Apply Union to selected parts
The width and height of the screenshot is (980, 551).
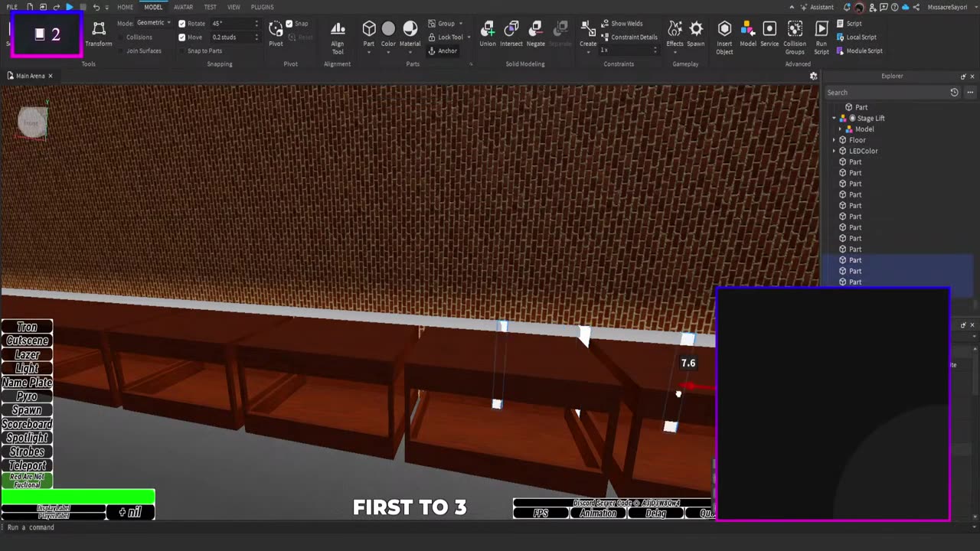click(488, 34)
